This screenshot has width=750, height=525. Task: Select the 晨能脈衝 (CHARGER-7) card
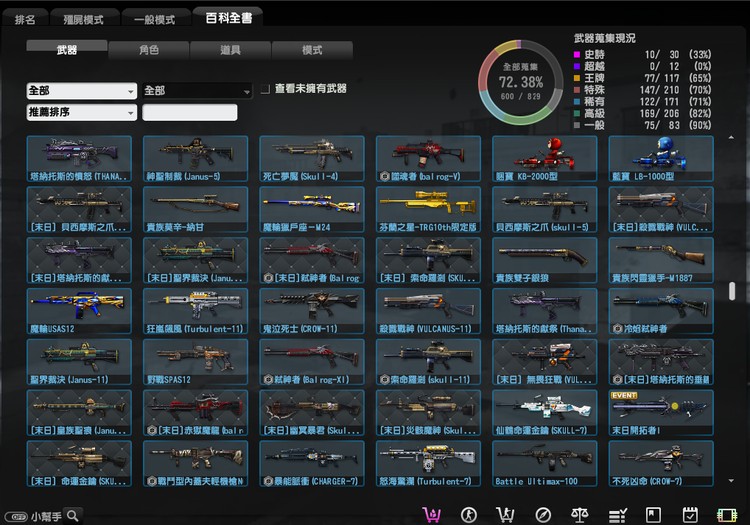[x=312, y=464]
